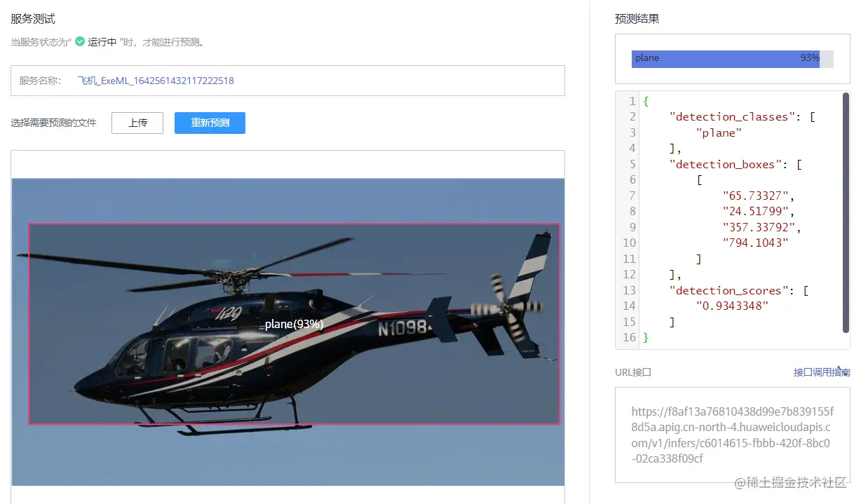Click the "detection_boxes" key in JSON
861x504 pixels.
(726, 164)
